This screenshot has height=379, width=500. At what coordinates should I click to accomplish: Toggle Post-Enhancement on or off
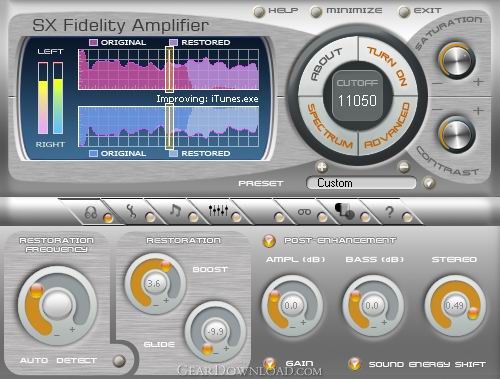pyautogui.click(x=269, y=241)
